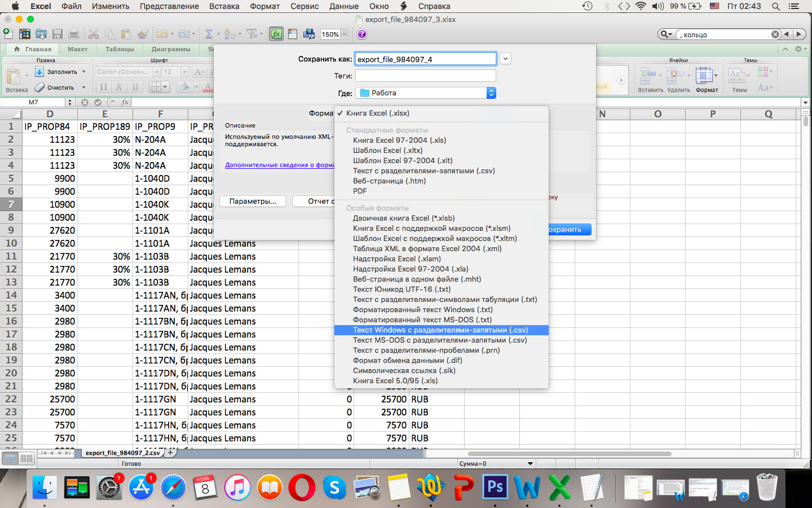The image size is (812, 508).
Task: Click the fill color paint bucket icon
Action: coord(184,87)
